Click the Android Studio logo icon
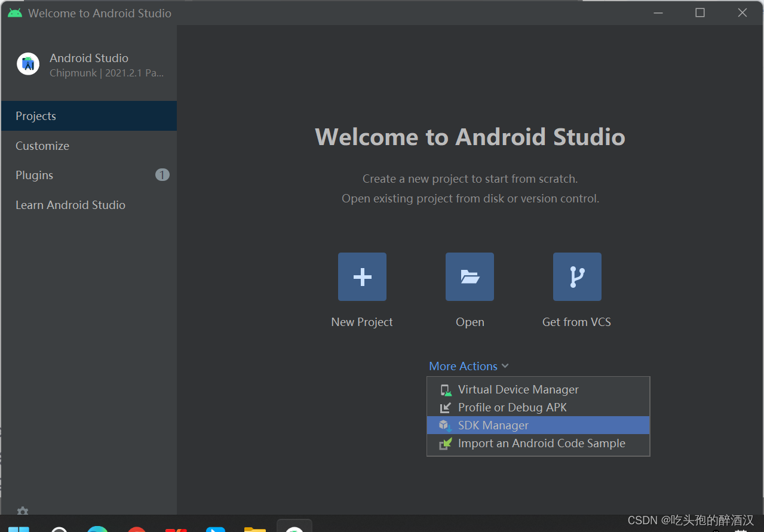 point(27,64)
